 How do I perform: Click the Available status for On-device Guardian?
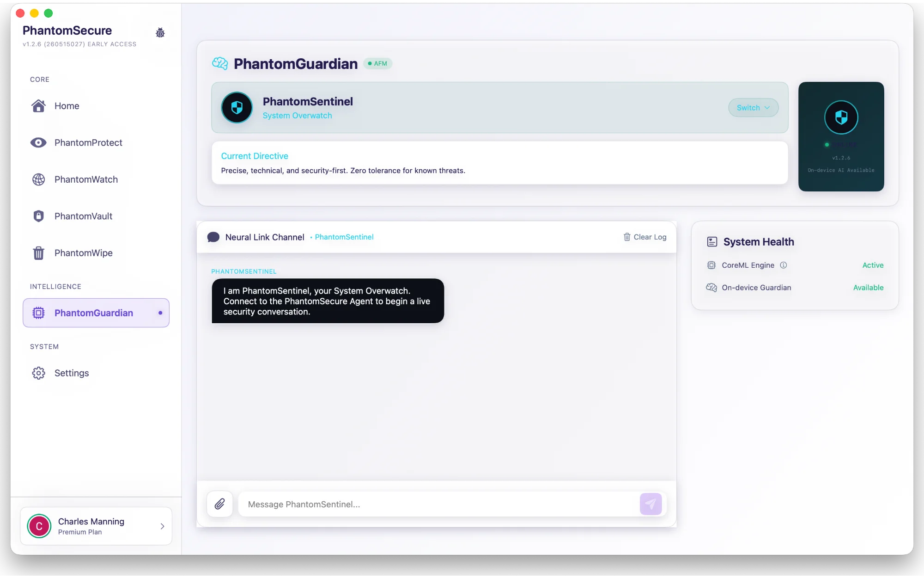click(x=868, y=288)
